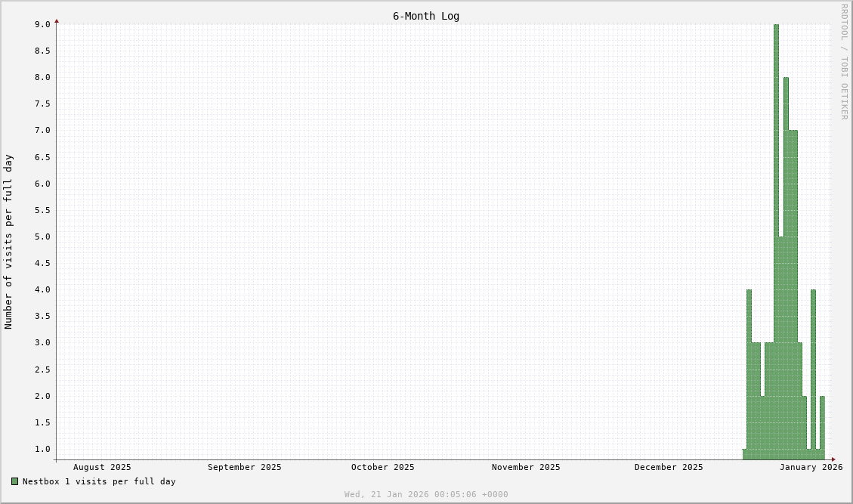Click the "November 2025" x-axis label
The image size is (853, 504).
coord(526,467)
